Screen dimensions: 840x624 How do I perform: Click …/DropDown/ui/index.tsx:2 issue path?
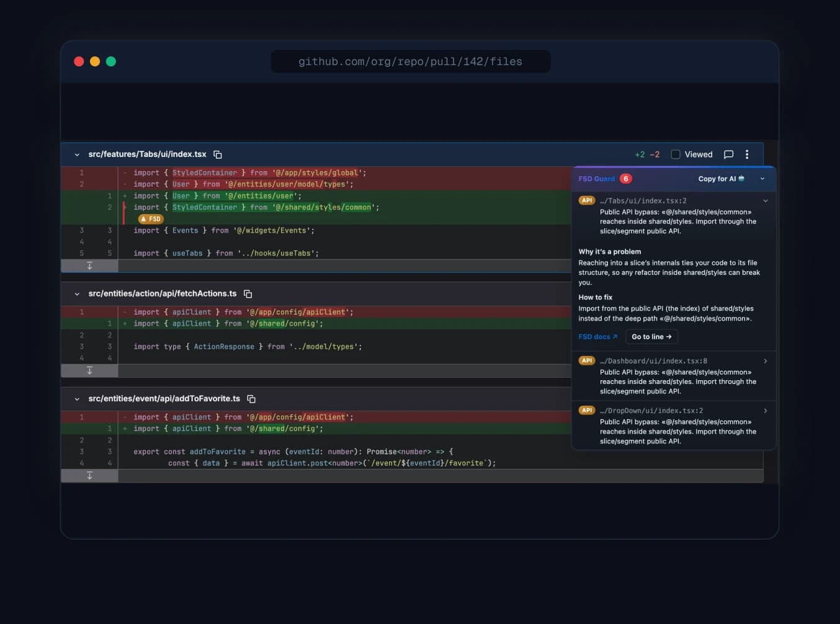click(651, 411)
